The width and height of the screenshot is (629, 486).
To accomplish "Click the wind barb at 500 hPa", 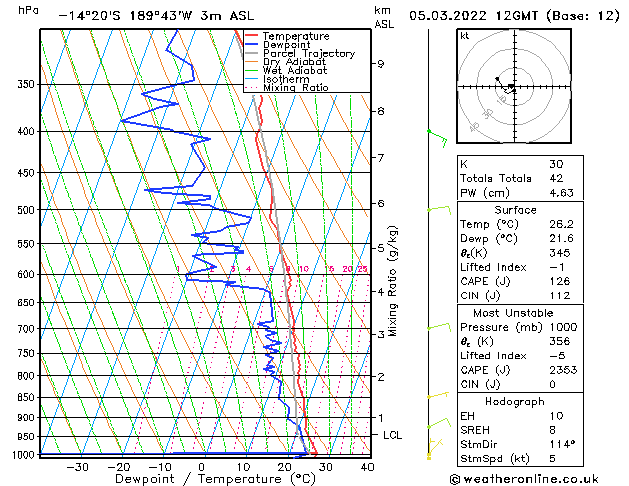I will [438, 209].
